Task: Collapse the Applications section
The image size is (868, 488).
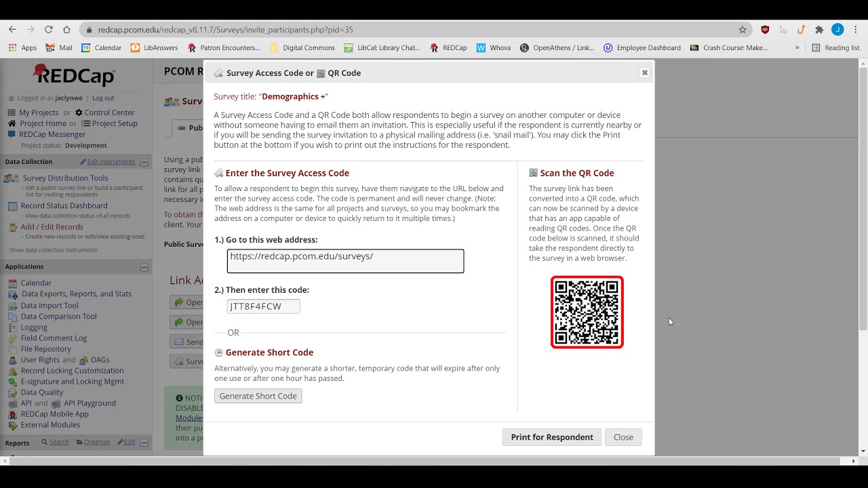Action: pyautogui.click(x=144, y=267)
